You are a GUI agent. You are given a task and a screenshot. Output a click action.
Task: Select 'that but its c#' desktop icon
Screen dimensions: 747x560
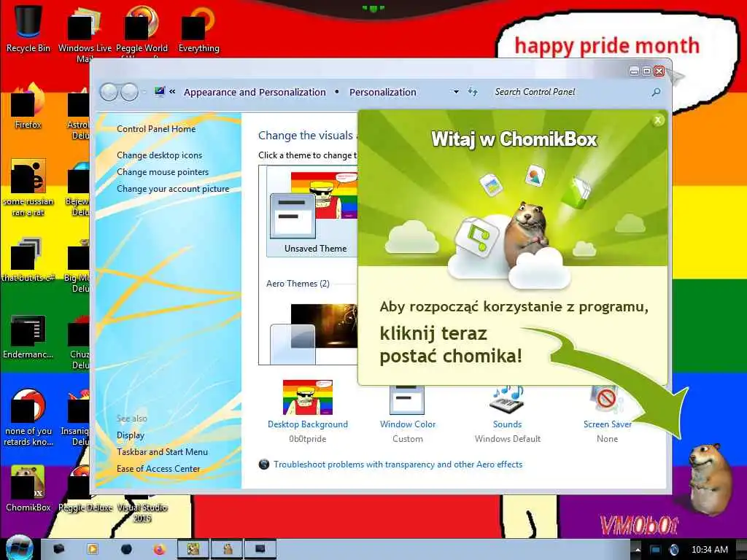pos(28,260)
